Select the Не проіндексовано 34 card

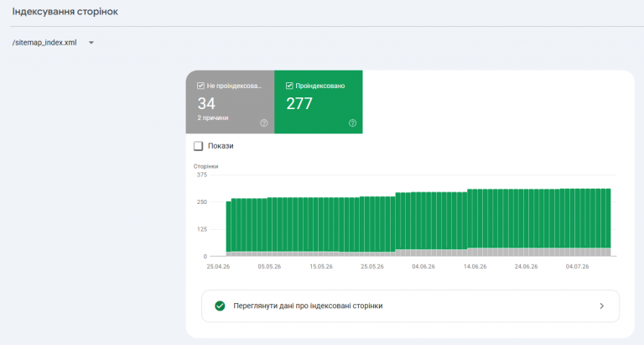[x=230, y=102]
